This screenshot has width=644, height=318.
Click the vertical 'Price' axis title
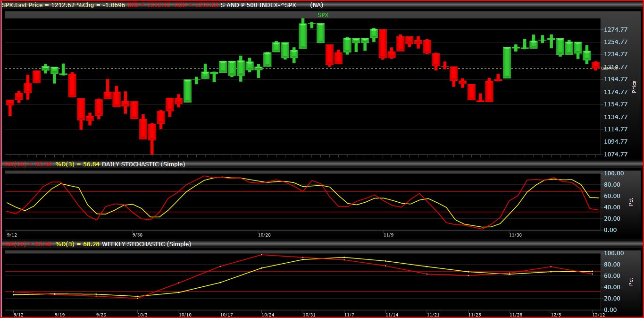634,86
